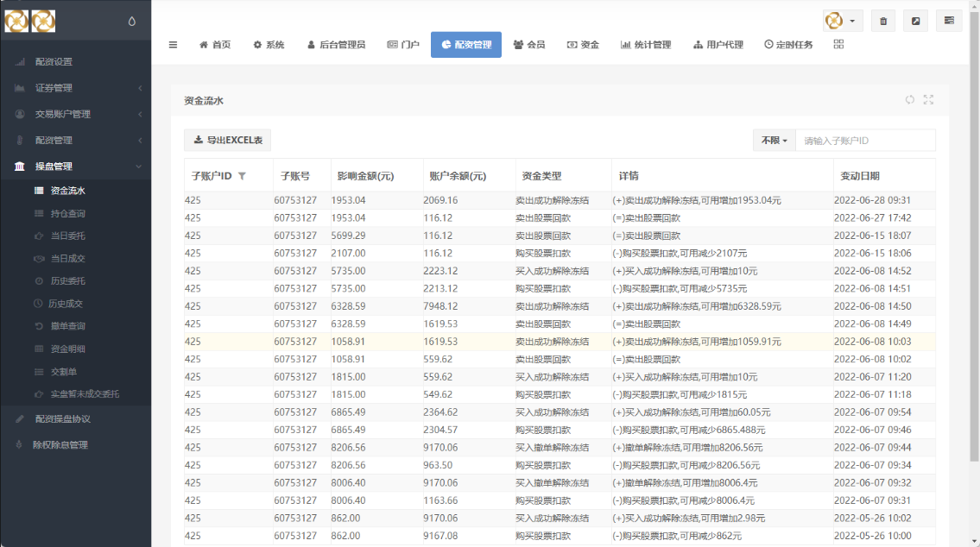
Task: Open 配资操盘协议 in sidebar
Action: point(76,419)
